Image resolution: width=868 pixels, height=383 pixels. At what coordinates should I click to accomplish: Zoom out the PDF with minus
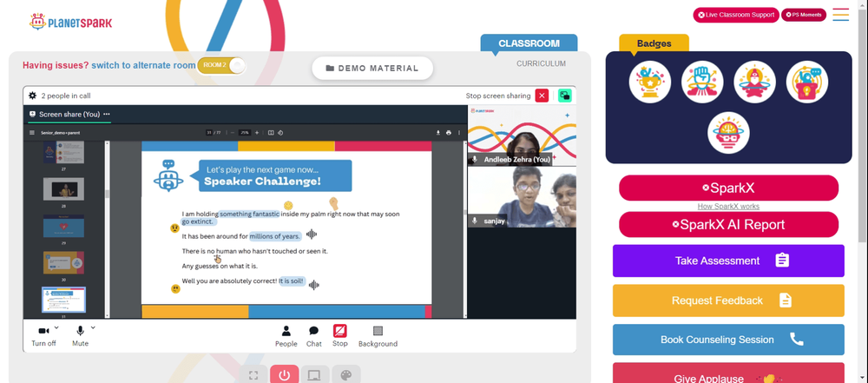click(x=232, y=133)
